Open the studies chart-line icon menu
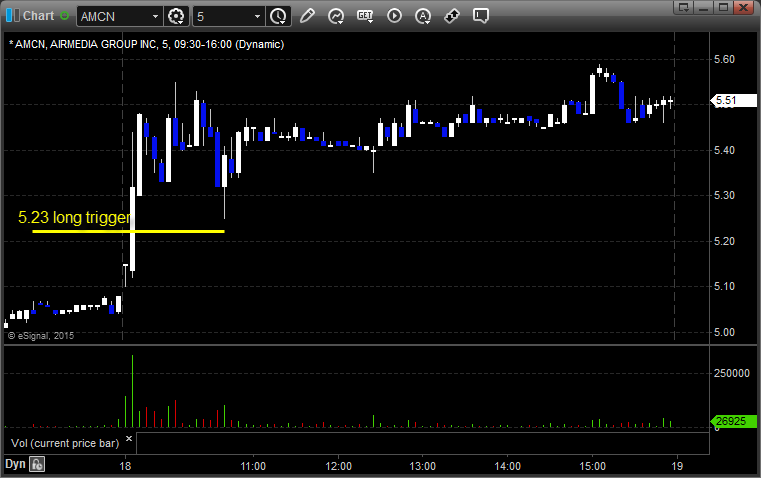This screenshot has width=761, height=478. [336, 16]
